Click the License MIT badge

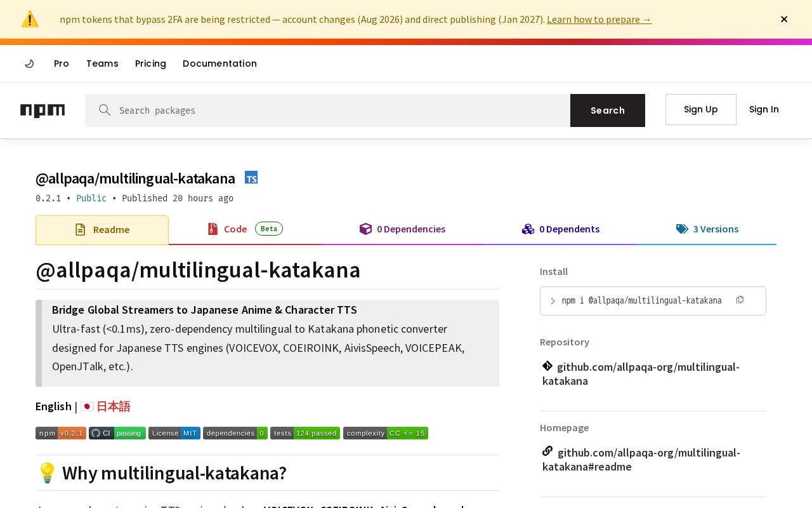tap(174, 433)
